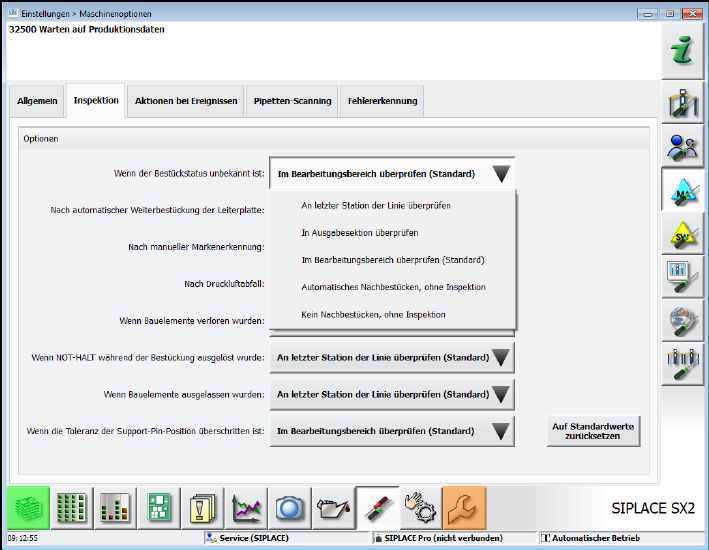Screen dimensions: 709x550
Task: Open the Aktionen bei Ereignissen tab
Action: click(x=186, y=101)
